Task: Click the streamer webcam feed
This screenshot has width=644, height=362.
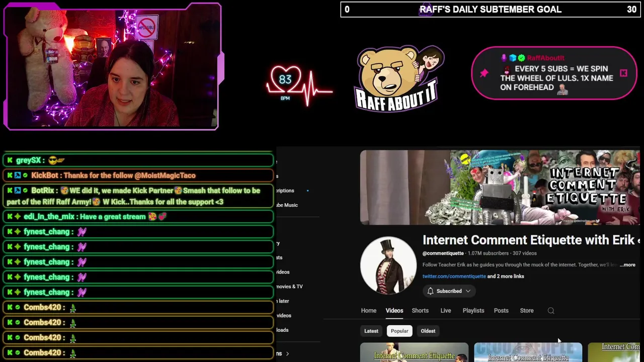Action: 112,67
